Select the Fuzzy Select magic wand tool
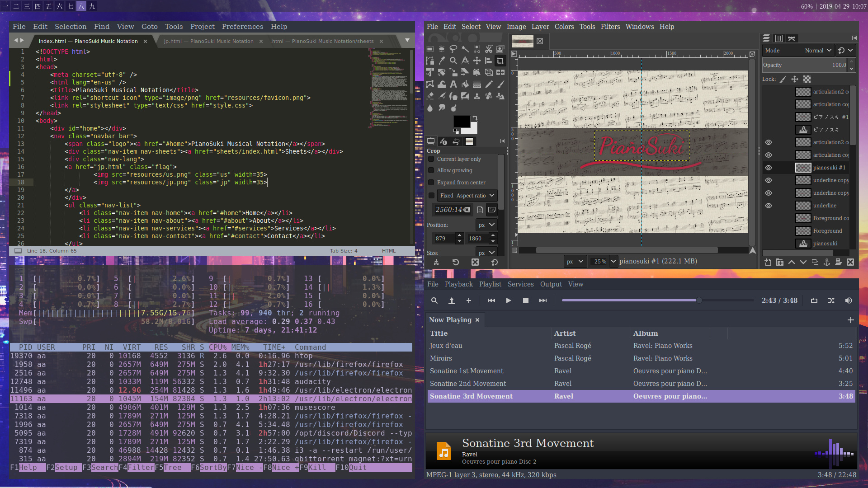868x488 pixels. (x=465, y=49)
